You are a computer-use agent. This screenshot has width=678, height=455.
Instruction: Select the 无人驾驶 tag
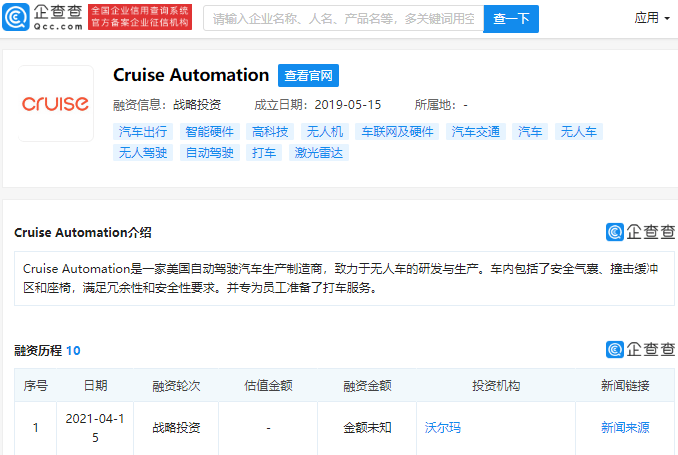point(143,152)
